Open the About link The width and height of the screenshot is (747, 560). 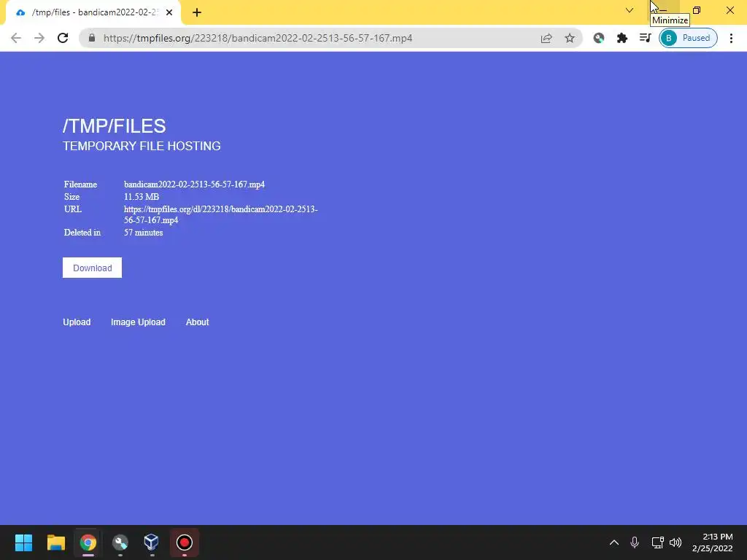click(197, 322)
